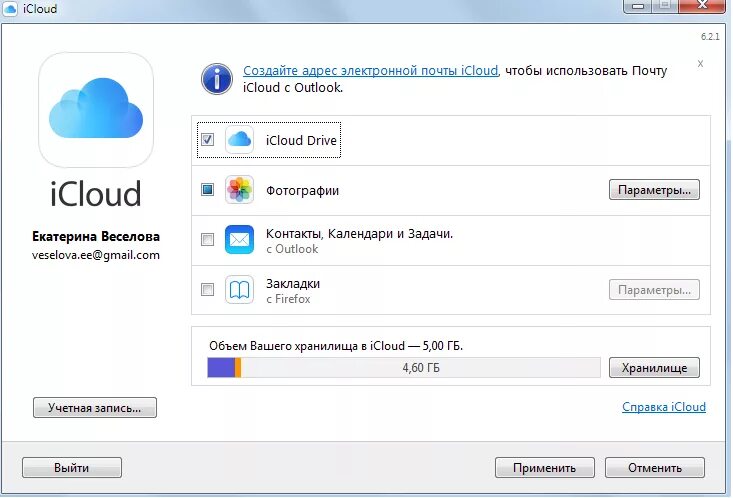Click the purple segment of storage bar
This screenshot has width=733, height=498.
[x=221, y=368]
